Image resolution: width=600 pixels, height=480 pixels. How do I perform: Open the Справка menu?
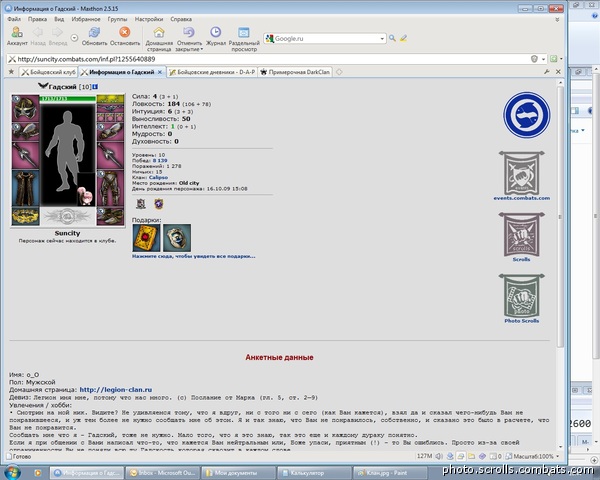181,19
